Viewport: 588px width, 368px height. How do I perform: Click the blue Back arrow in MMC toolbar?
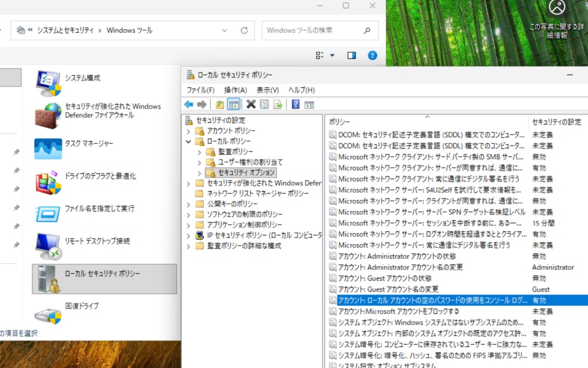pyautogui.click(x=188, y=104)
